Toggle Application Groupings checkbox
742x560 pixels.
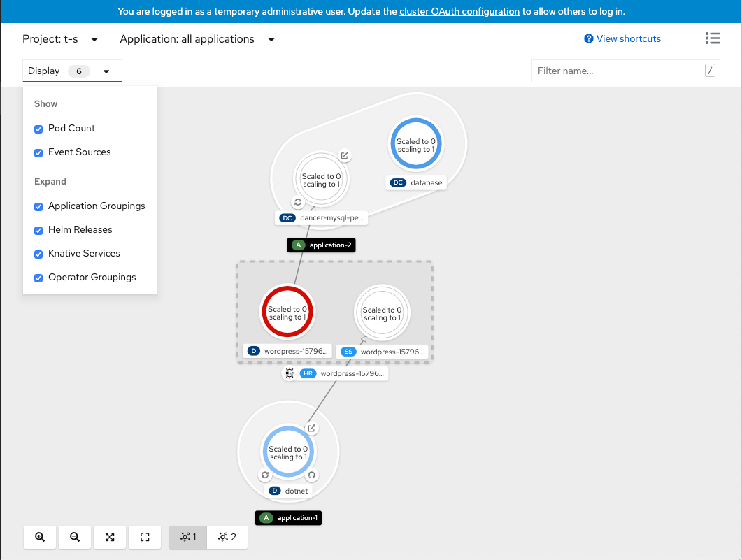(38, 207)
